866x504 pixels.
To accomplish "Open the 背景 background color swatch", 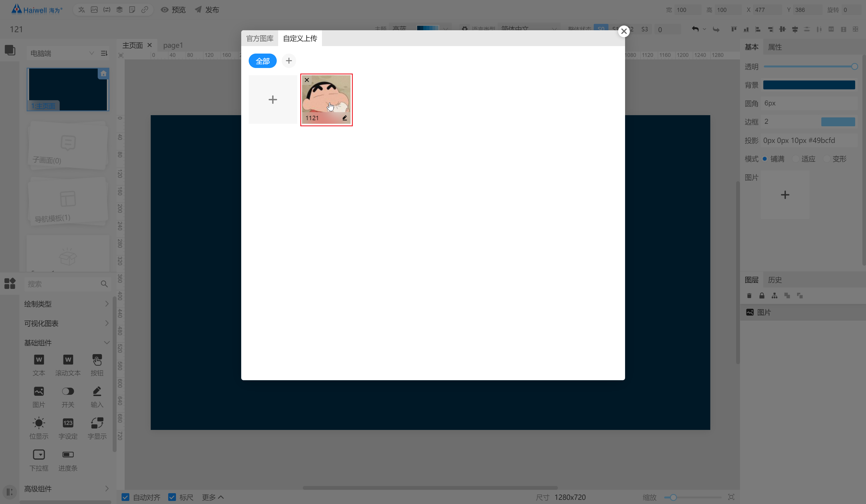I will pyautogui.click(x=809, y=85).
